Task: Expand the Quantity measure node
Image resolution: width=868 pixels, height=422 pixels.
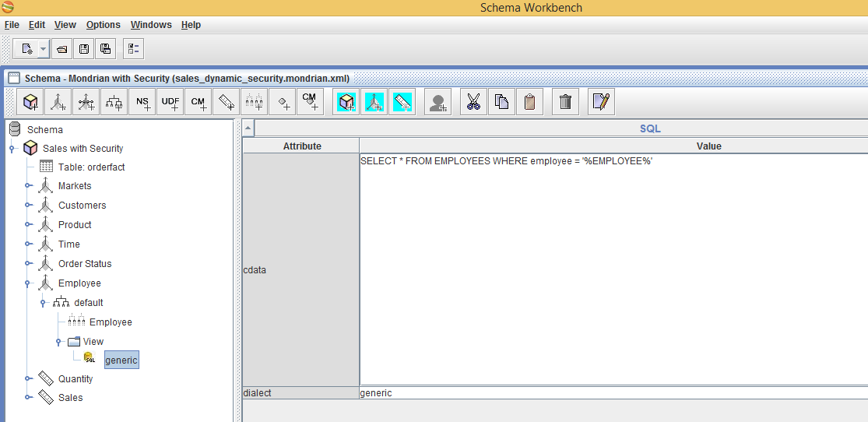Action: [x=28, y=379]
